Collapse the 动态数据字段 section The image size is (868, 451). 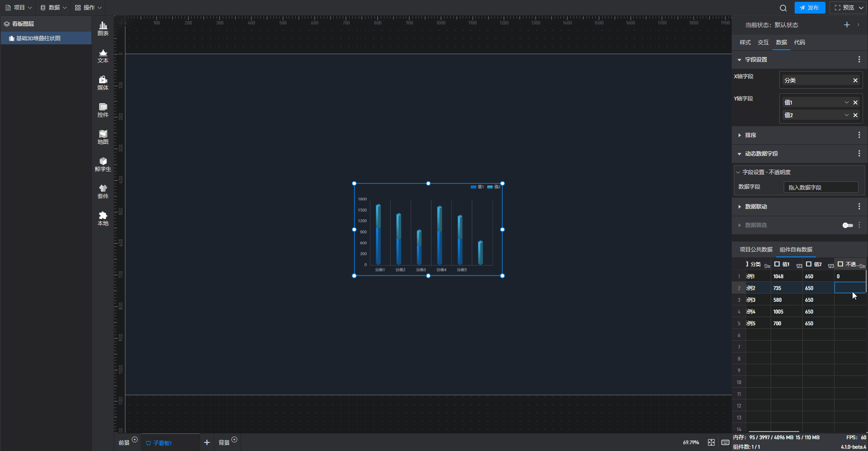[x=739, y=154]
